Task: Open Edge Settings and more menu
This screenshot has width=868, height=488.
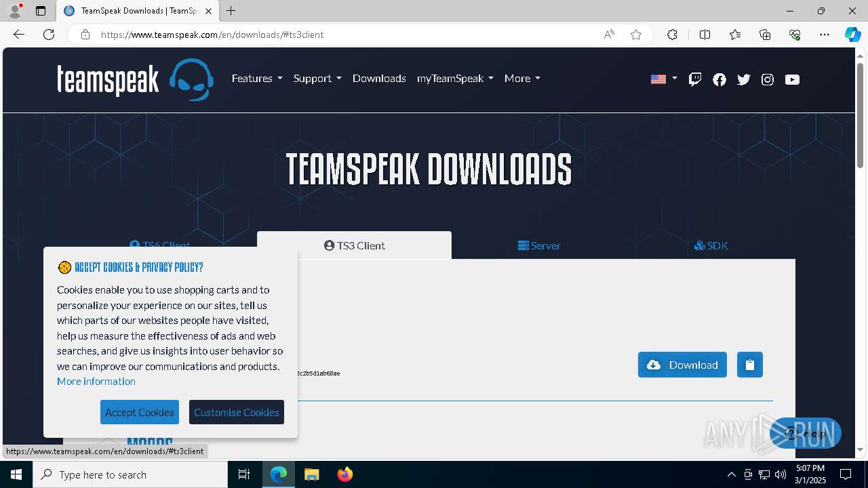Action: [825, 35]
